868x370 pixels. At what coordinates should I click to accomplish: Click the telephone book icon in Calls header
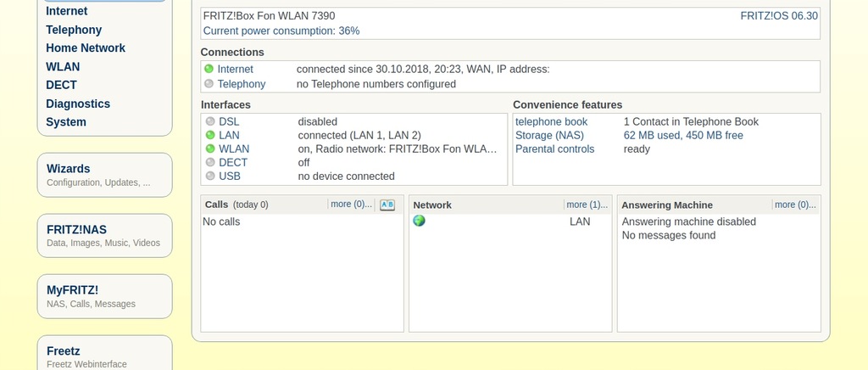(x=387, y=205)
